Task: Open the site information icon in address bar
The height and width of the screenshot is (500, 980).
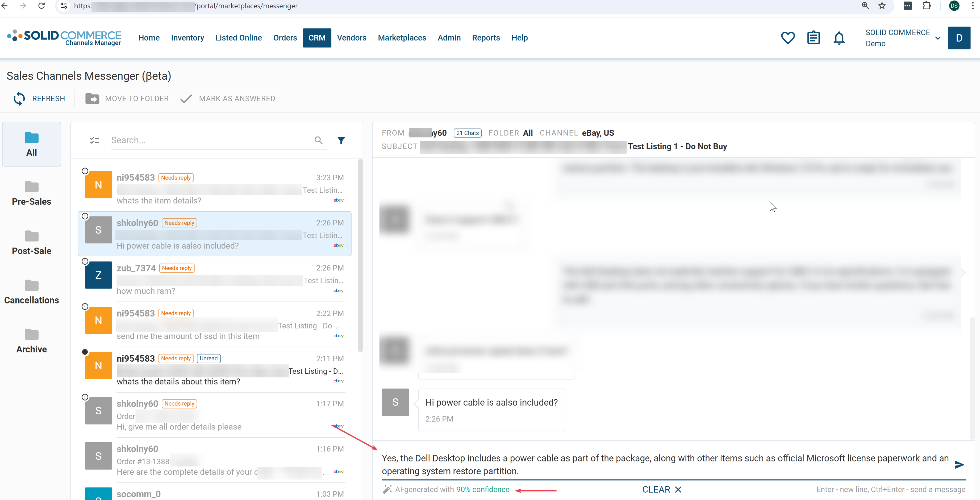Action: click(64, 6)
